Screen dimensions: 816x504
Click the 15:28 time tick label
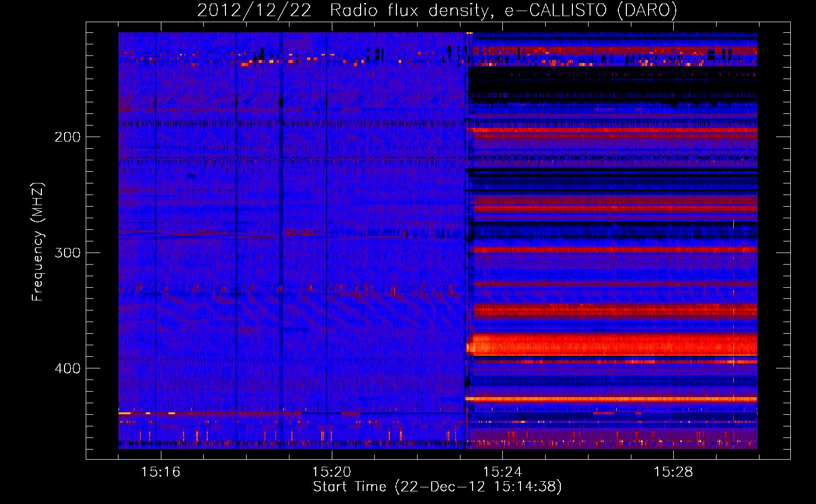point(673,472)
